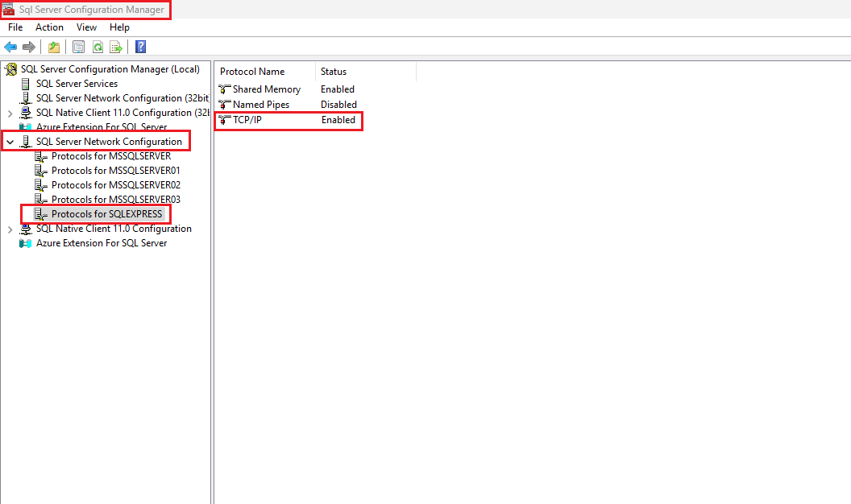This screenshot has height=504, width=851.
Task: Open the Action menu
Action: [x=49, y=27]
